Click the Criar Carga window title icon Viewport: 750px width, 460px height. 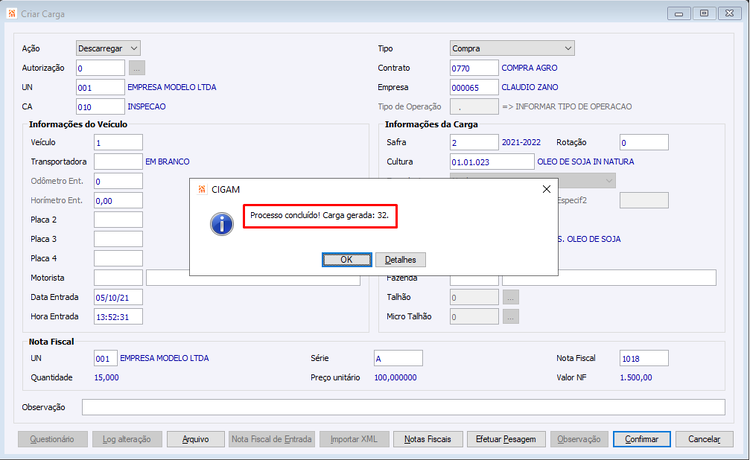point(12,13)
